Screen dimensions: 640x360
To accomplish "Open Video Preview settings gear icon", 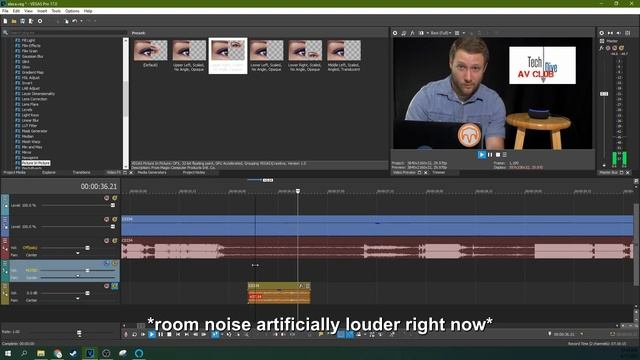I will pyautogui.click(x=395, y=33).
